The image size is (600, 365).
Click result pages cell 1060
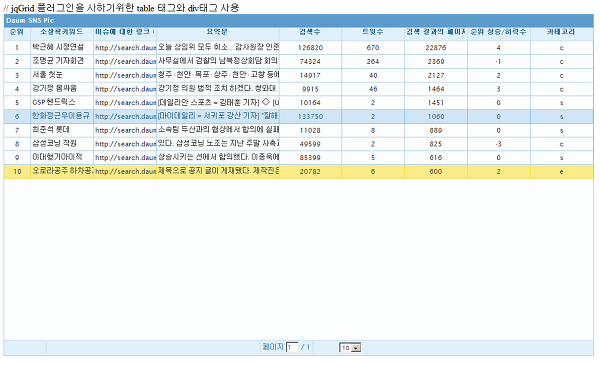(436, 117)
